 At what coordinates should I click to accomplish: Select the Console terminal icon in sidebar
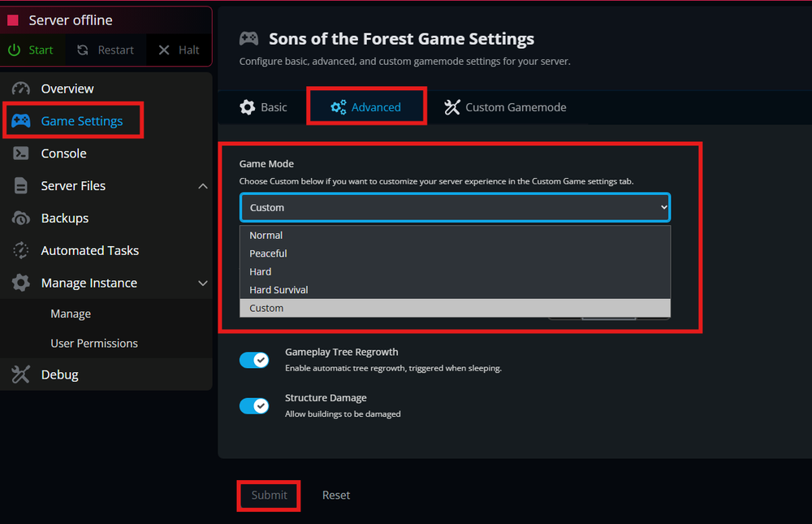pyautogui.click(x=19, y=153)
